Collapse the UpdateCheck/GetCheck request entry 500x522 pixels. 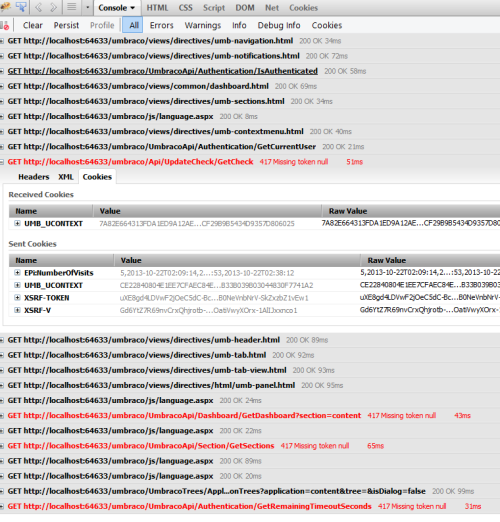tap(2, 162)
